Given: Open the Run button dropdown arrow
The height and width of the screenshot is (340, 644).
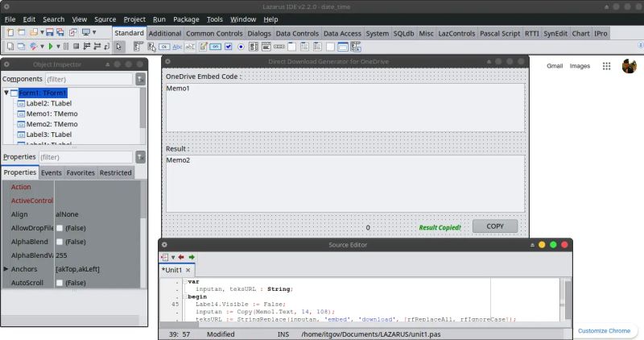Looking at the screenshot, I should (x=58, y=47).
